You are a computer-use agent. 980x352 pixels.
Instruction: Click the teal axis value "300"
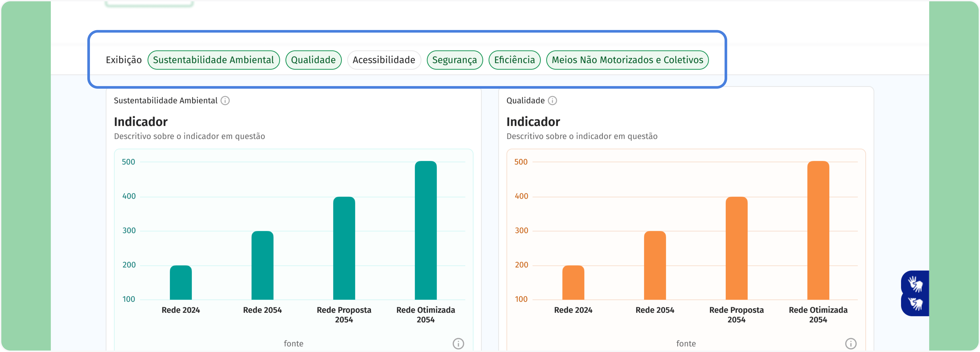point(129,231)
